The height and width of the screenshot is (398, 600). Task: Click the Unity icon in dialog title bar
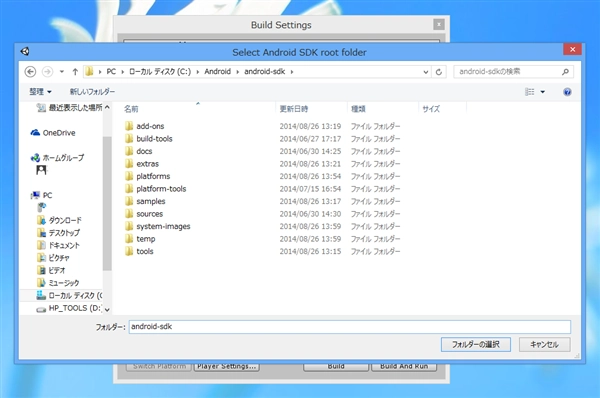[25, 51]
